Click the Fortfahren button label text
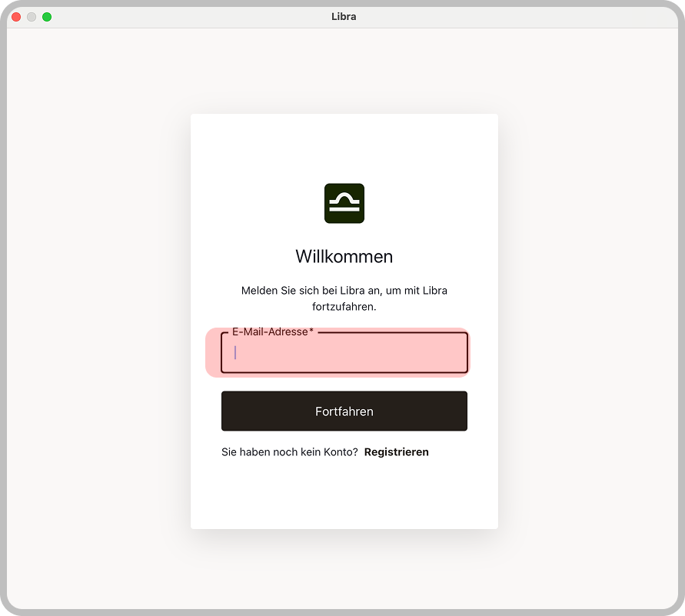 point(344,411)
